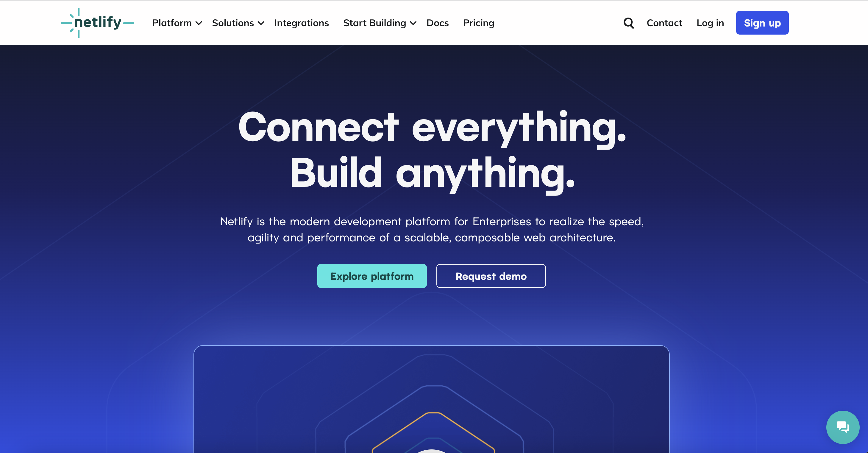This screenshot has height=453, width=868.
Task: Click the Request demo button
Action: click(x=491, y=276)
